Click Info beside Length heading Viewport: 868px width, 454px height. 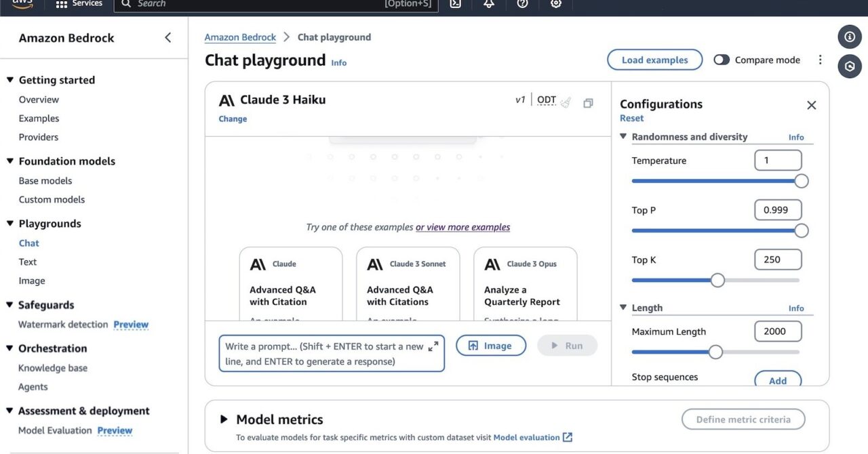click(x=796, y=308)
